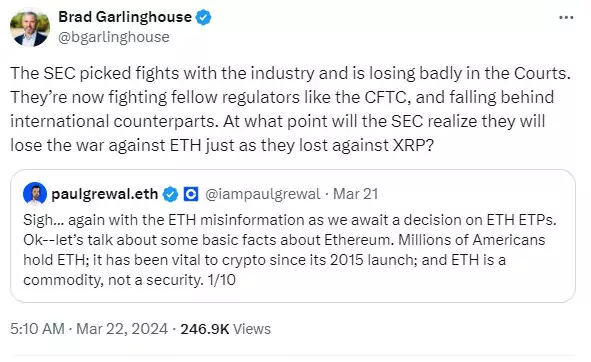Click the 1/10 thread marker in quote
Screen dimensions: 591x362
(x=221, y=280)
